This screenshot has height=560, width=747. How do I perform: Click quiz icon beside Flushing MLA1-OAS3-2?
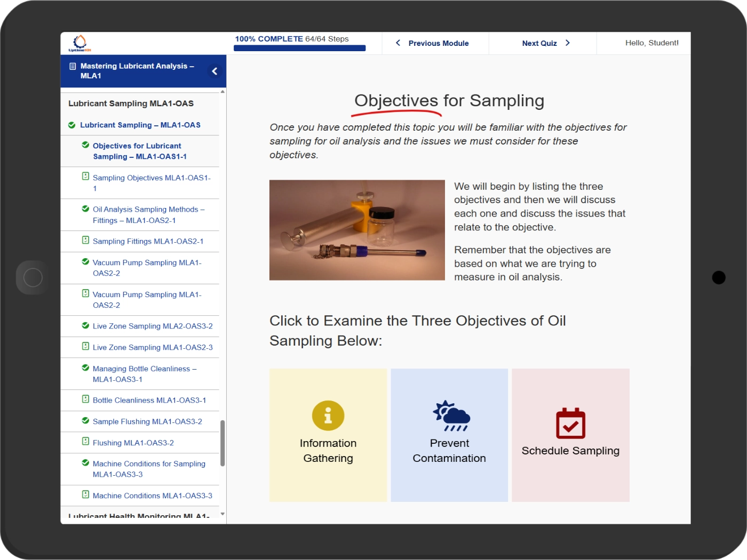point(85,442)
